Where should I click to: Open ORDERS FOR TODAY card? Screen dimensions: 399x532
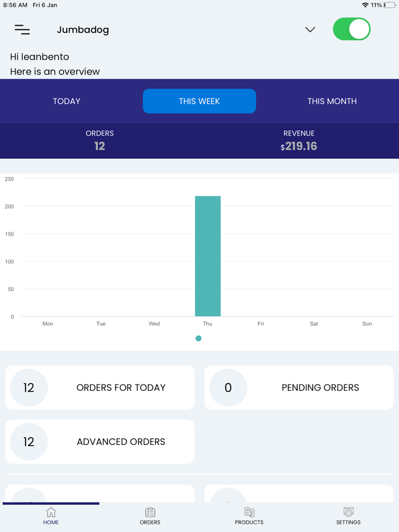100,387
